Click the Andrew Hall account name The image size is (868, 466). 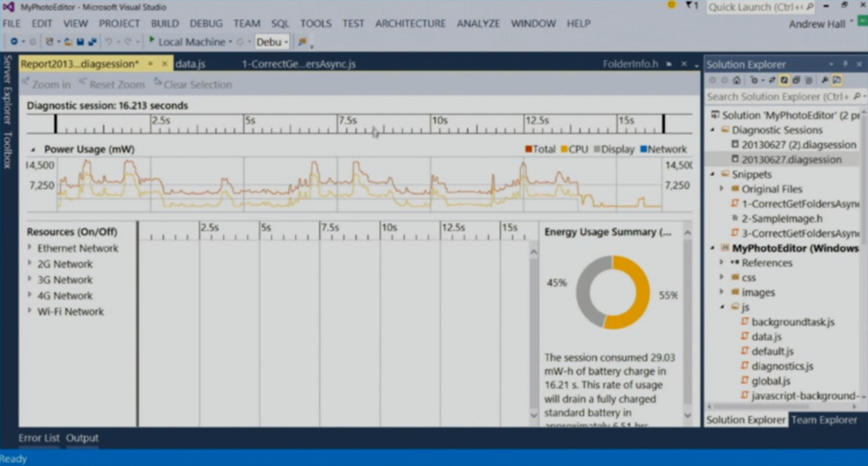(817, 24)
